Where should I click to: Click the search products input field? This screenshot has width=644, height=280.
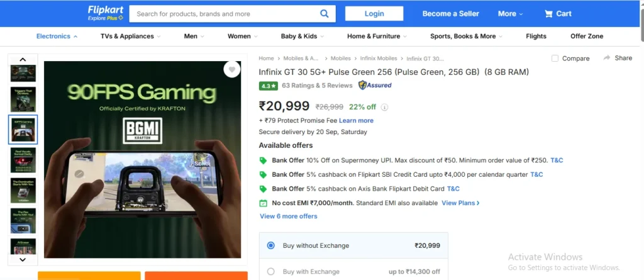coord(223,13)
